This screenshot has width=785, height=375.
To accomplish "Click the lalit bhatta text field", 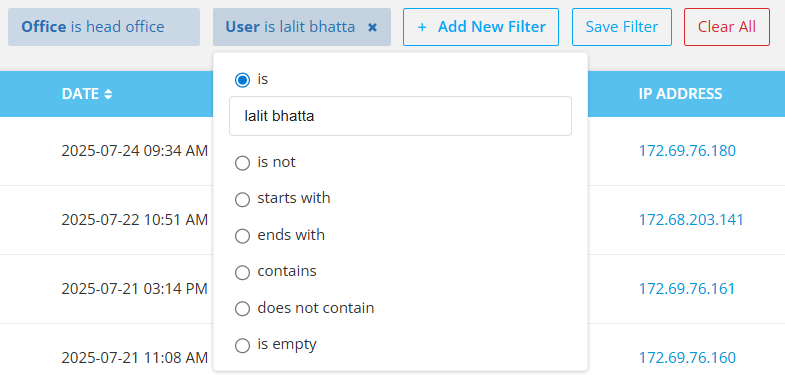I will [x=400, y=116].
